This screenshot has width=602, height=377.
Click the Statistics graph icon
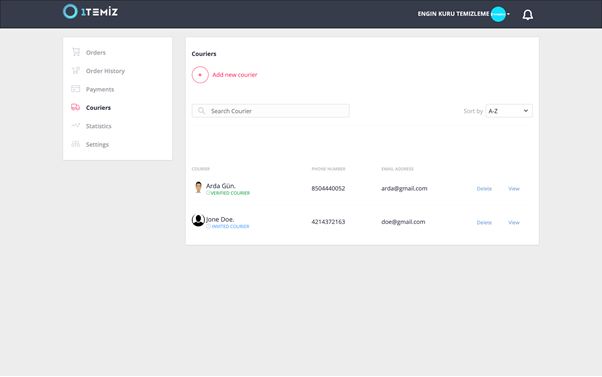coord(76,126)
